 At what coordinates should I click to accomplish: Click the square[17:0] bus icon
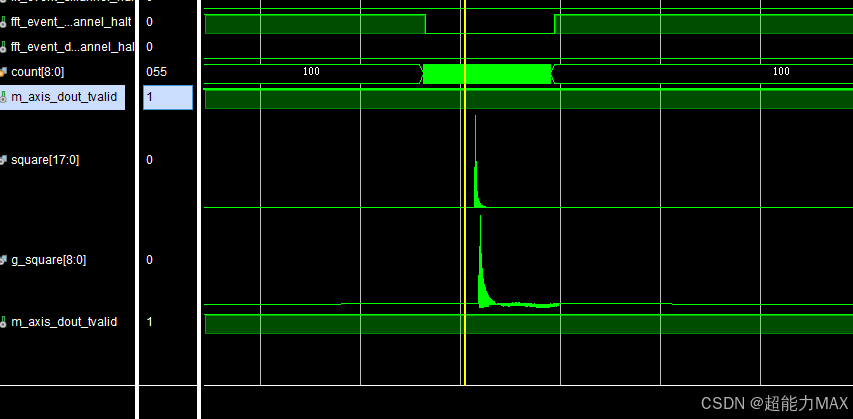click(4, 160)
